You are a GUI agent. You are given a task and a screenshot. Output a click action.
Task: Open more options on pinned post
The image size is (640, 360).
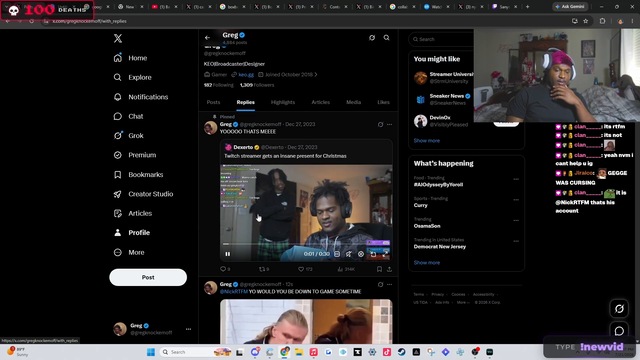389,124
